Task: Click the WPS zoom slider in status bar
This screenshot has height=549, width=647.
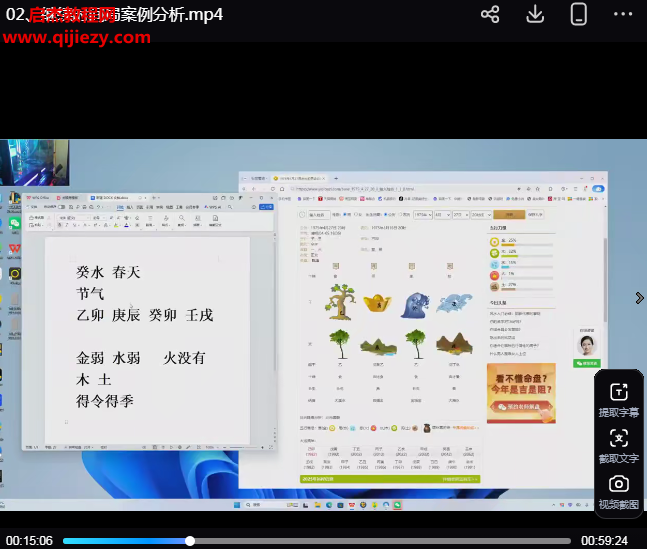Action: (x=243, y=447)
